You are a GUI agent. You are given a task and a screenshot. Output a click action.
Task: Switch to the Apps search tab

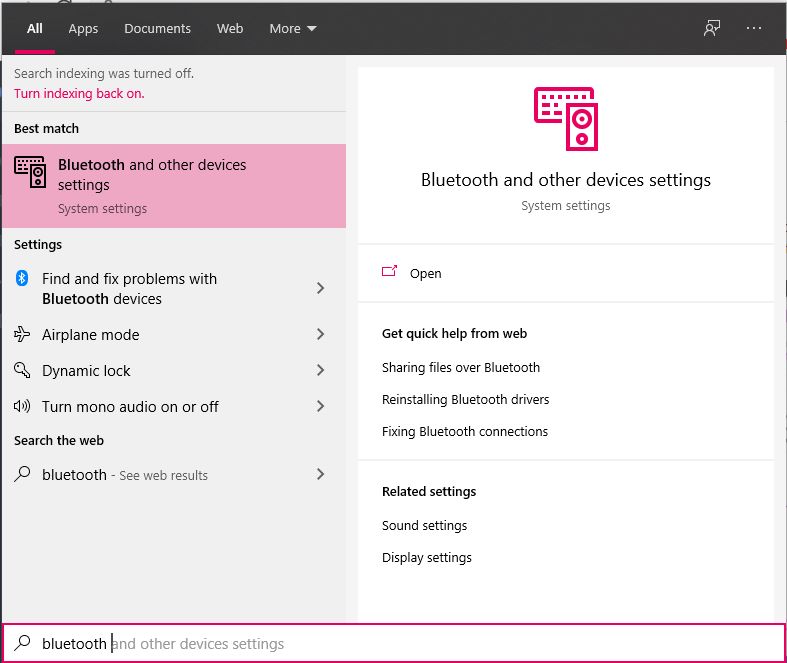pos(83,29)
